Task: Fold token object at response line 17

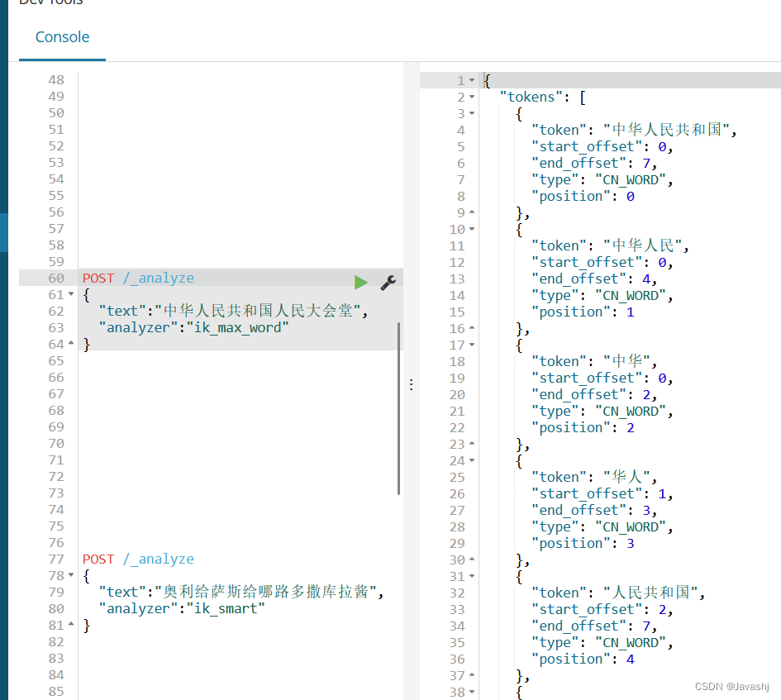Action: [x=472, y=345]
